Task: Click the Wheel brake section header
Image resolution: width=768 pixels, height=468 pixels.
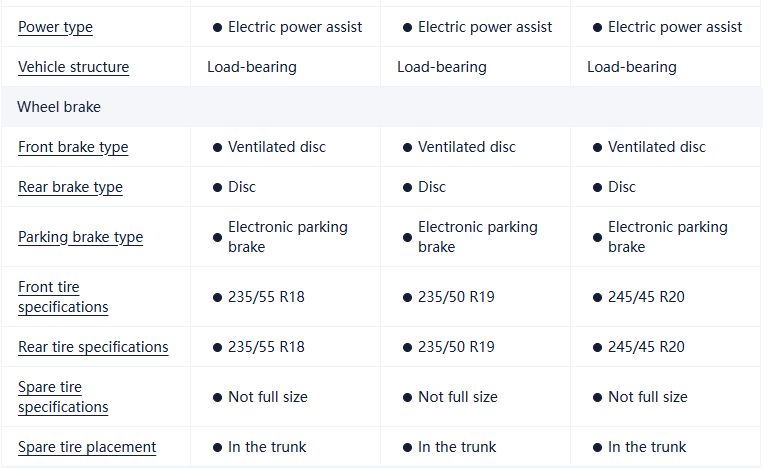Action: point(59,107)
